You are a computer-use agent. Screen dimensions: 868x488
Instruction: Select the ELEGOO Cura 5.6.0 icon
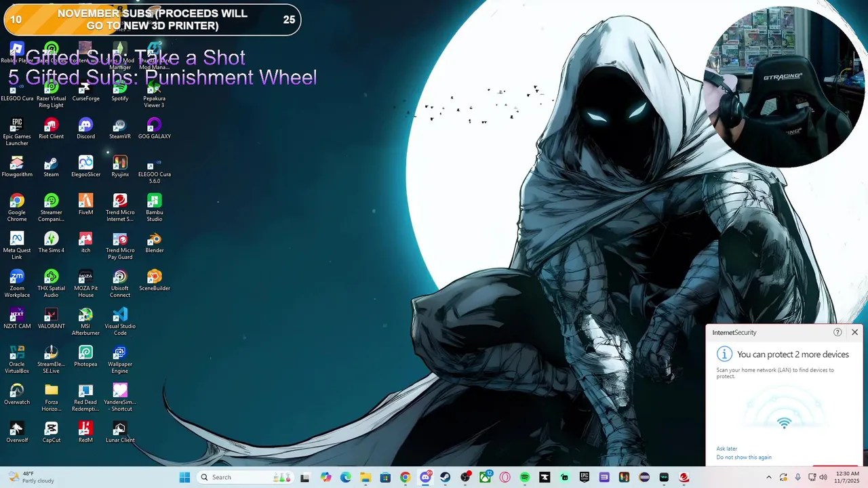(x=155, y=170)
